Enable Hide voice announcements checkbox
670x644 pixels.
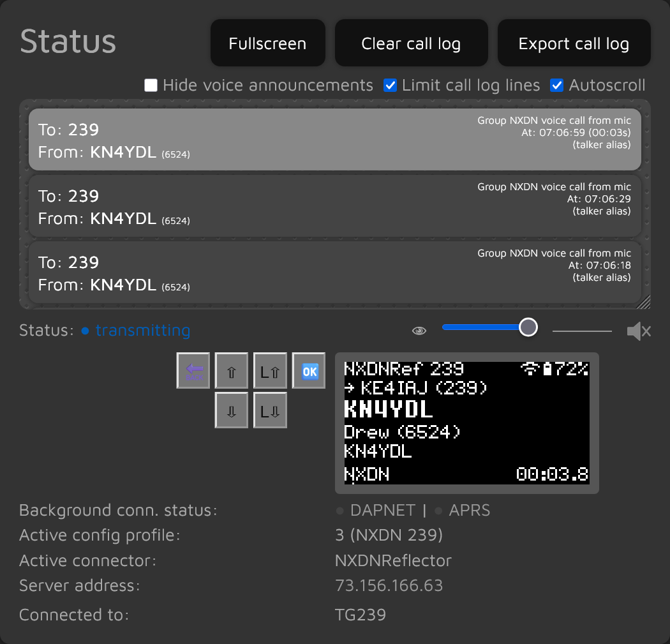151,86
